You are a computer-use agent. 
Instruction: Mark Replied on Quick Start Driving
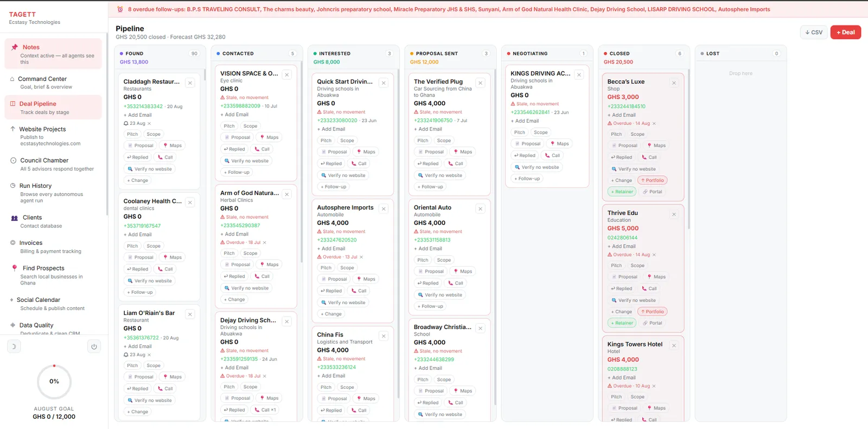tap(331, 163)
